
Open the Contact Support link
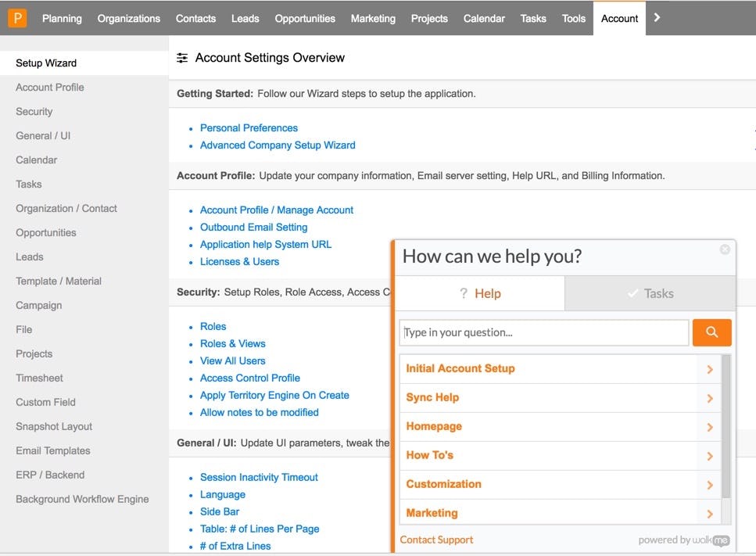pyautogui.click(x=436, y=540)
